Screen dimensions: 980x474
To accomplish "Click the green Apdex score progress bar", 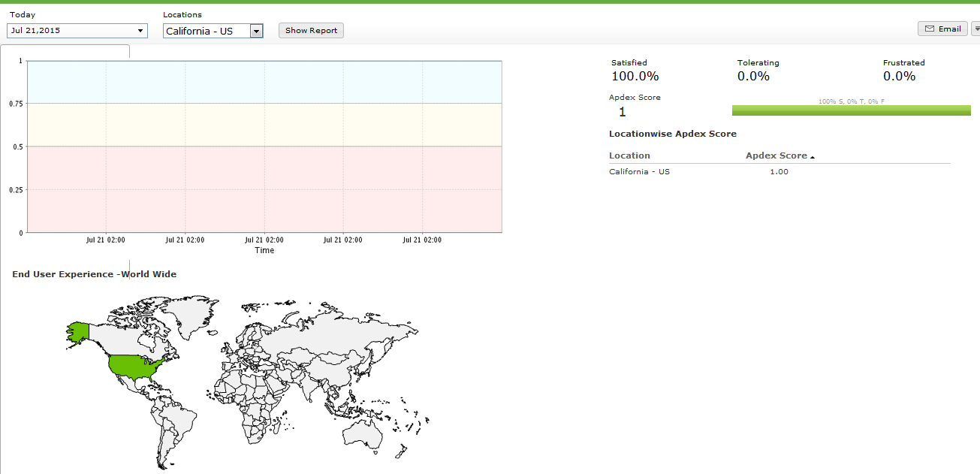I will (851, 110).
